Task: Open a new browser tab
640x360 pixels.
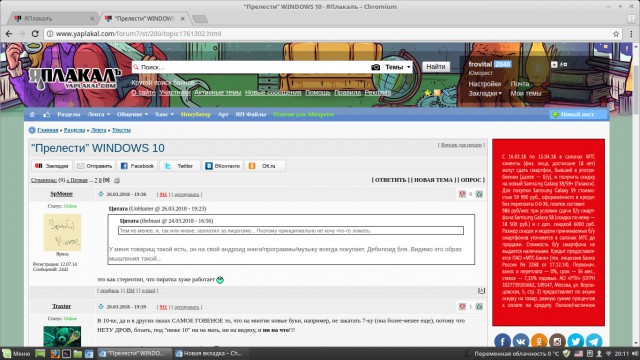Action: coord(200,19)
